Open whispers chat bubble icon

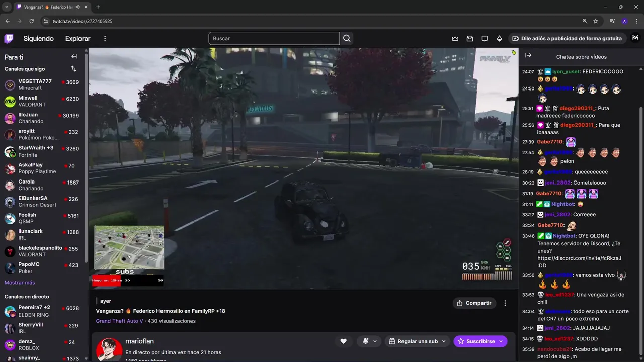coord(485,38)
